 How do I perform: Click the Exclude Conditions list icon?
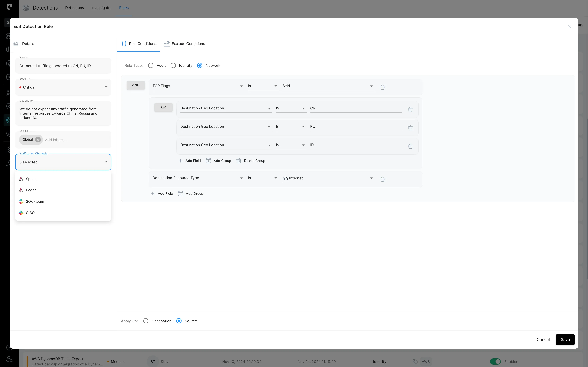tap(167, 44)
